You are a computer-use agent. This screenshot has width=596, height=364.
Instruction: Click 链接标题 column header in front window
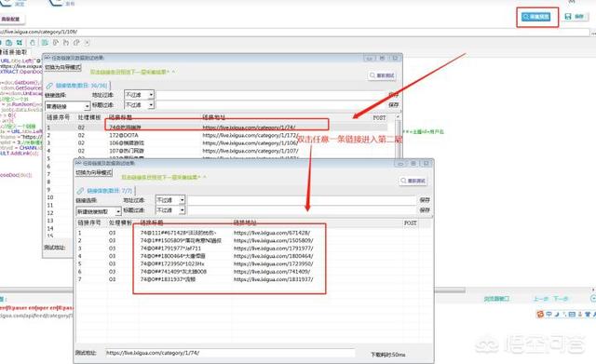(152, 222)
